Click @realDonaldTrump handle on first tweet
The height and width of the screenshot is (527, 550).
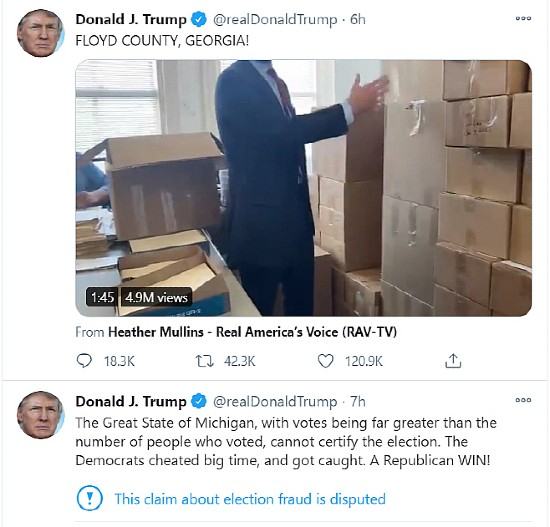[x=275, y=19]
